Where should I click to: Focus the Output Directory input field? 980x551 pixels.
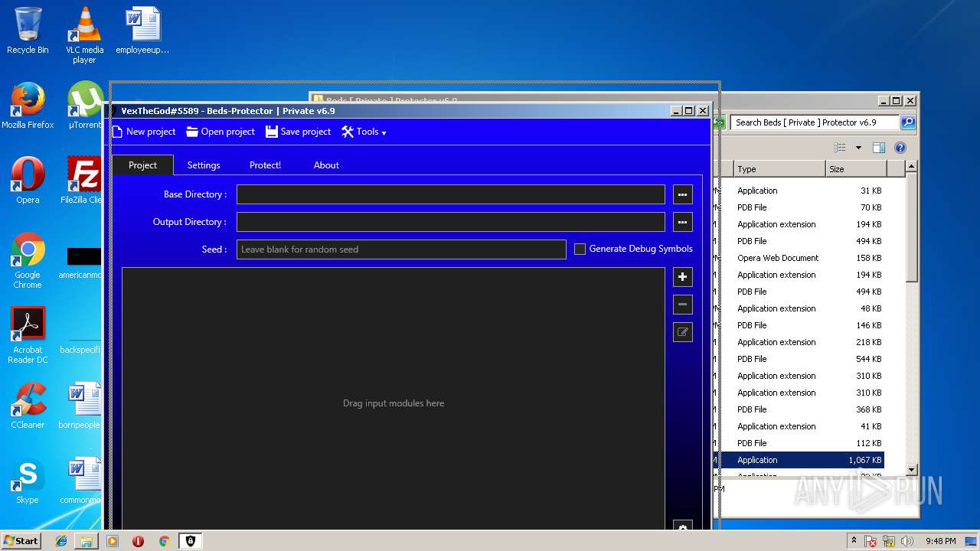450,222
